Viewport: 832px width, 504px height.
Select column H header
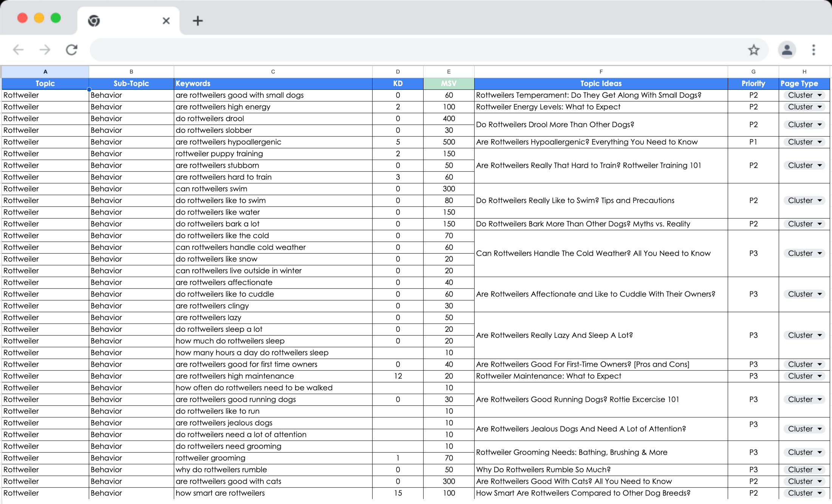[x=804, y=72]
